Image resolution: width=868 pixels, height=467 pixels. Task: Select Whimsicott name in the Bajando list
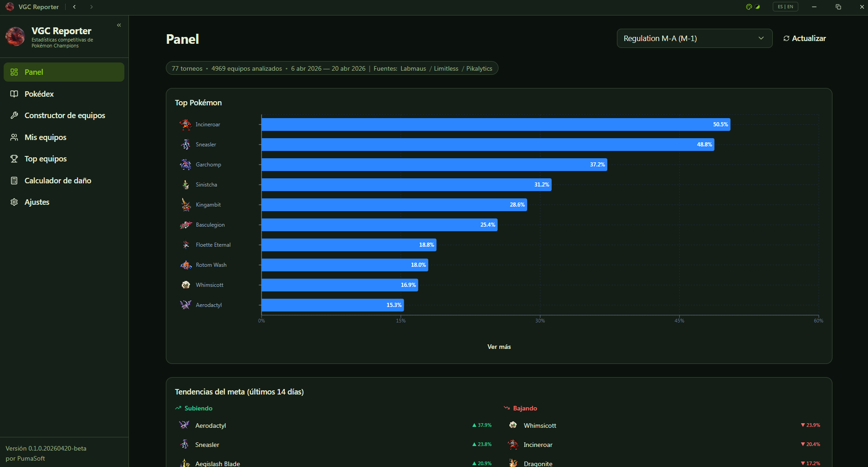(x=540, y=425)
